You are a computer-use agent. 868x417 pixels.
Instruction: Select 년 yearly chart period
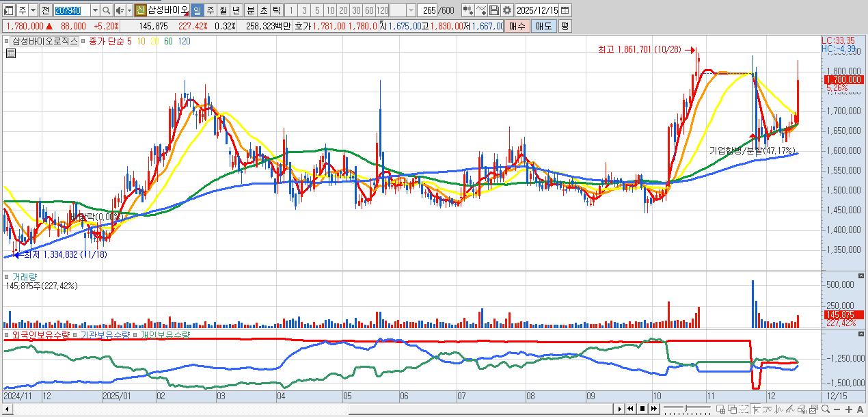tap(236, 10)
